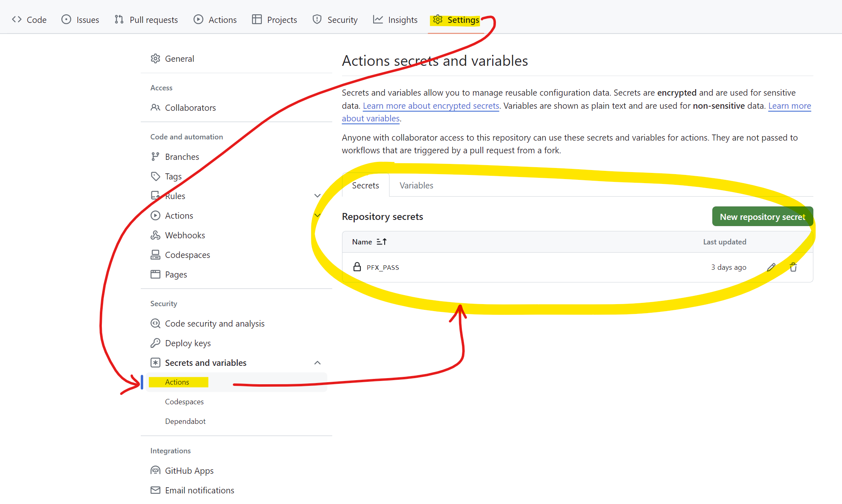This screenshot has width=842, height=504.
Task: Expand the Actions sidebar section chevron
Action: [x=317, y=215]
